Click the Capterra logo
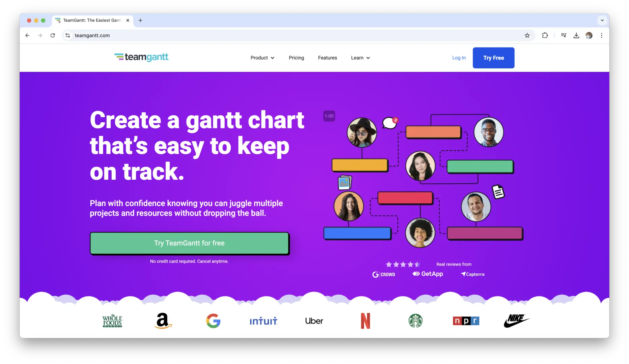This screenshot has width=629, height=364. [x=473, y=274]
